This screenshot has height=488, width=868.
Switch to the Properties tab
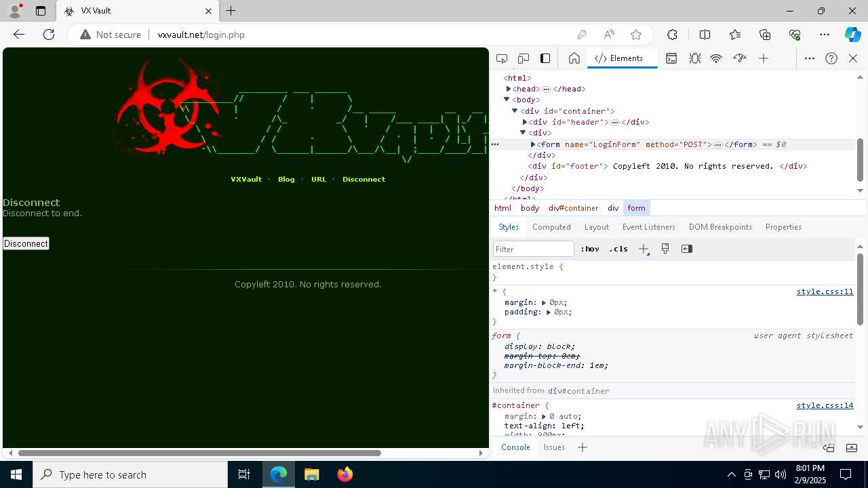tap(783, 227)
